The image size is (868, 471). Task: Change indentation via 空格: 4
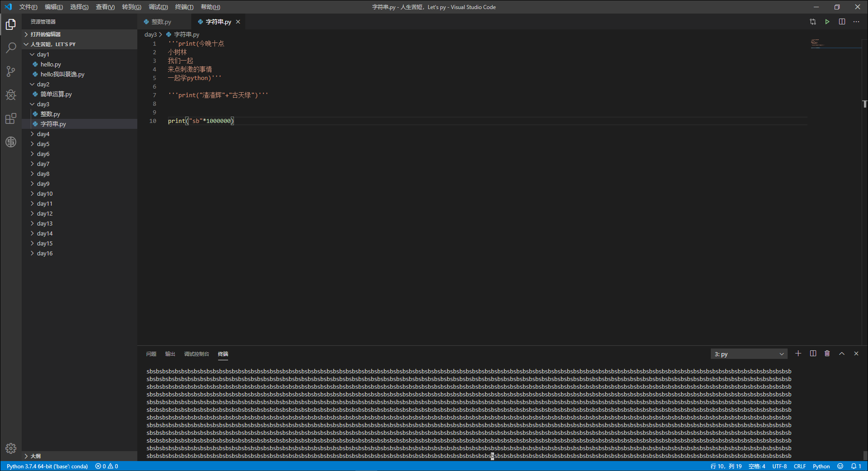coord(757,466)
